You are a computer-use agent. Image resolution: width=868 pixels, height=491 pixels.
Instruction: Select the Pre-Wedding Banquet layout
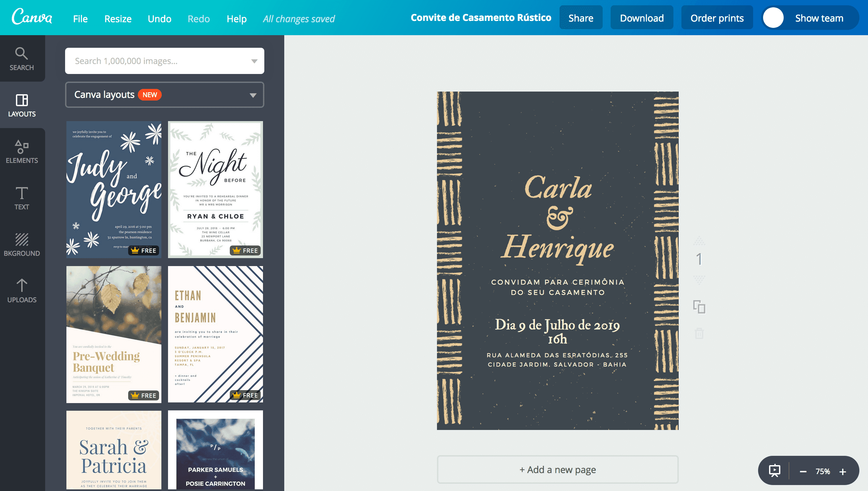114,334
